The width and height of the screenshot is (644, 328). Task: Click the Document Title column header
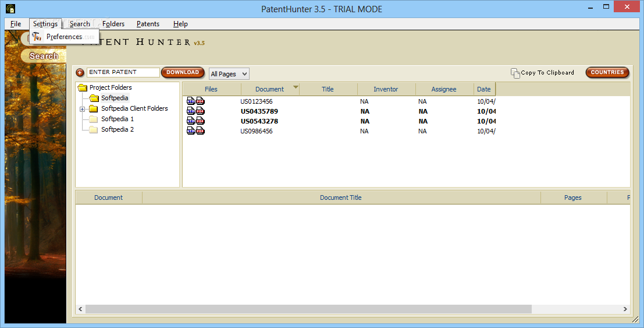(x=341, y=197)
